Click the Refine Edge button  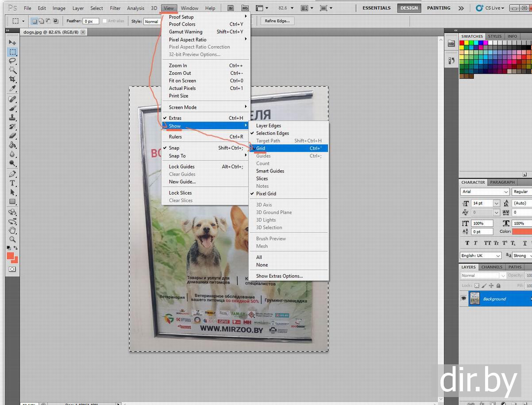277,21
